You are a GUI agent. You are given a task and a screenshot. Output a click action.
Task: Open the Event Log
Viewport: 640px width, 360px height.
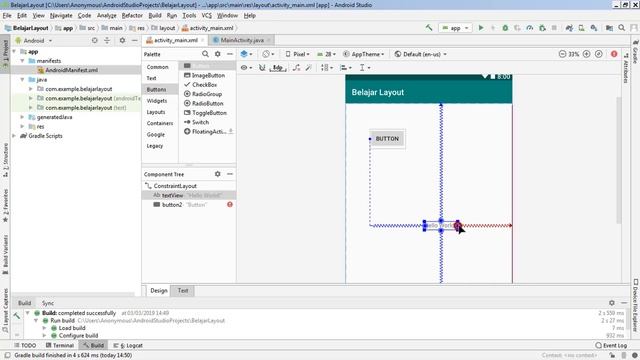tap(611, 345)
